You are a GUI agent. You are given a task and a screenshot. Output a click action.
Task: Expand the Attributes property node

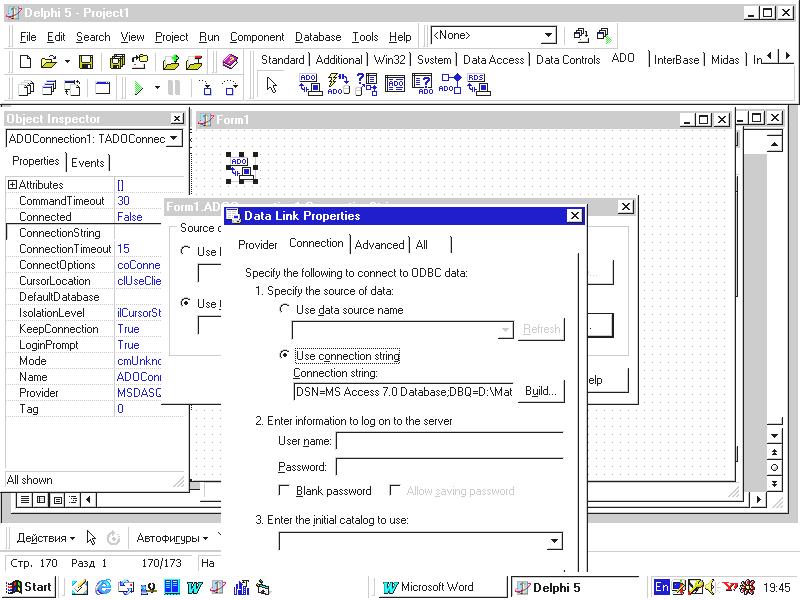(x=12, y=185)
